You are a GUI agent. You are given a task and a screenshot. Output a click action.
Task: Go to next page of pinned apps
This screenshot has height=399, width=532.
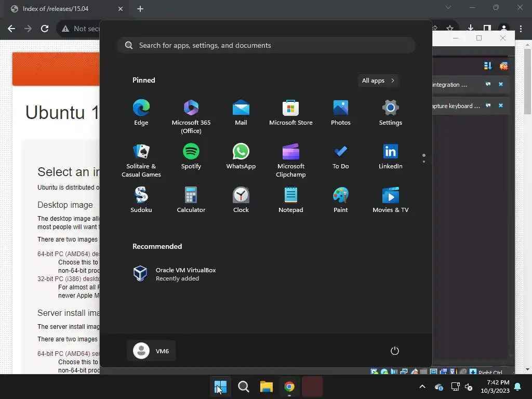pos(424,161)
